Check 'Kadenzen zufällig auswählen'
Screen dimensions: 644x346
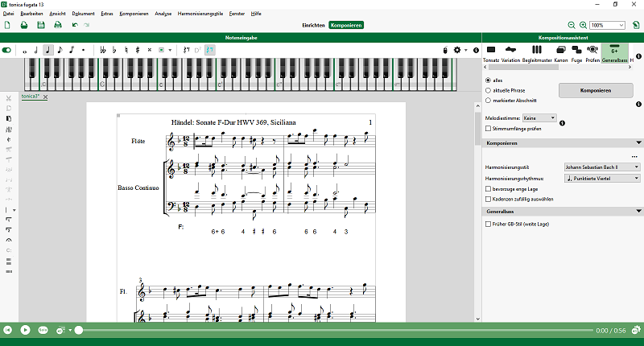point(488,199)
